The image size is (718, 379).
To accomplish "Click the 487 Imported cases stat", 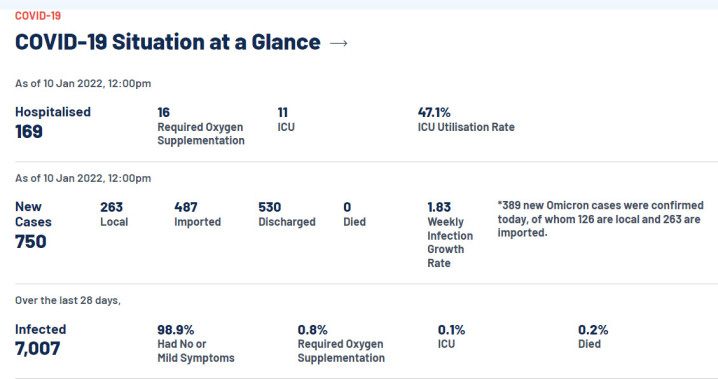I will pyautogui.click(x=197, y=214).
